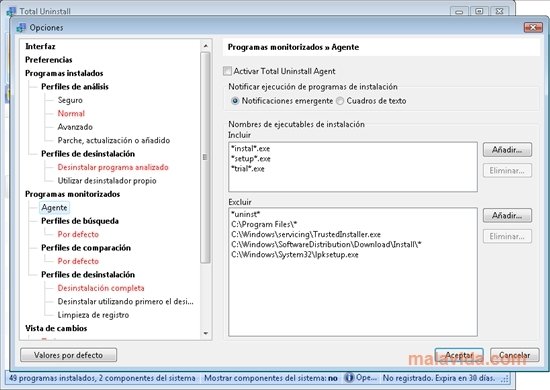This screenshot has width=550, height=390.
Task: Select lpksetup.exe exclusion entry
Action: pos(295,255)
